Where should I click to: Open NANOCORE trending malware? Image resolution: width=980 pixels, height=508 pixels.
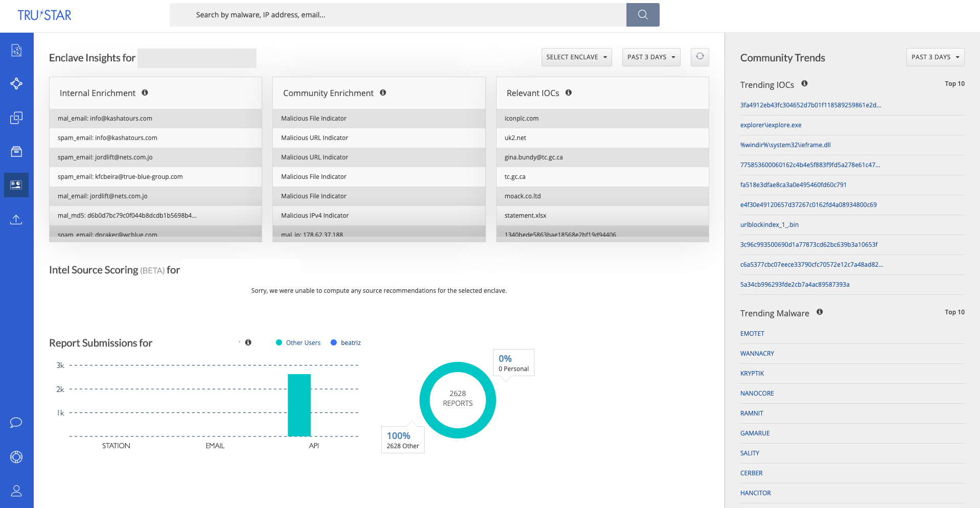(757, 394)
